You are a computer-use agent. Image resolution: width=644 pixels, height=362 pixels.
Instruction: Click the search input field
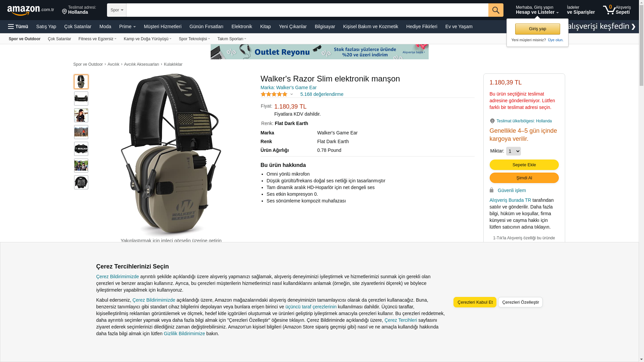coord(307,10)
